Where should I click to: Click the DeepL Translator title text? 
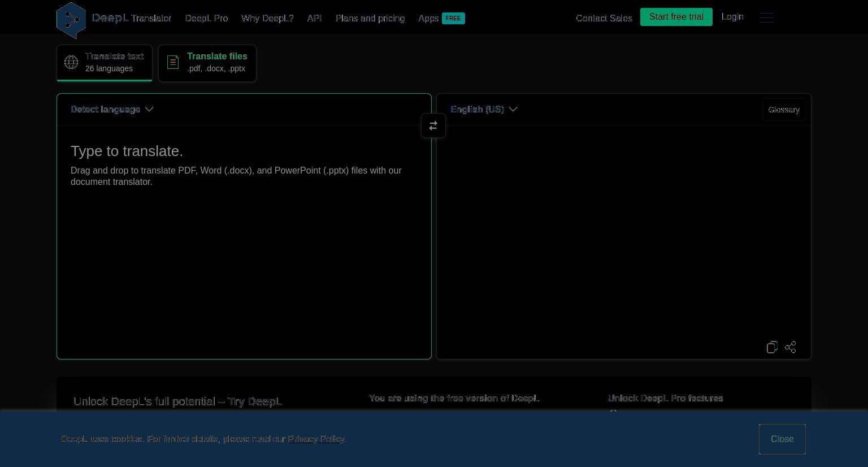click(x=132, y=18)
